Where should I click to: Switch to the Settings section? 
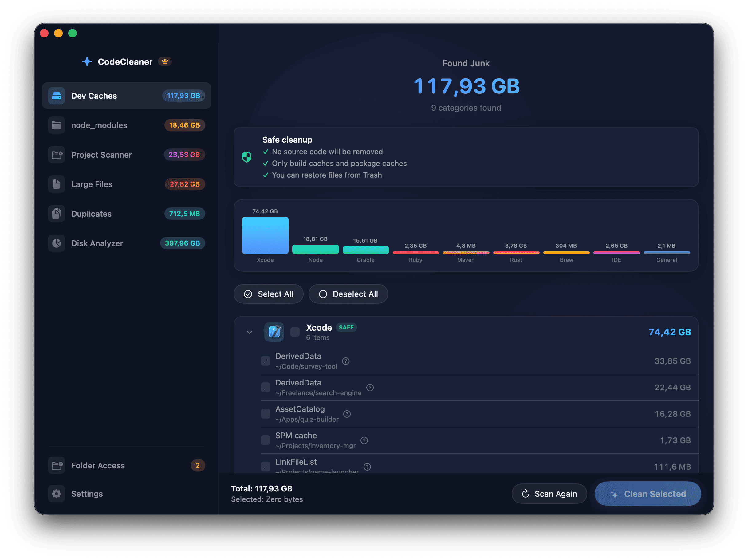point(87,494)
